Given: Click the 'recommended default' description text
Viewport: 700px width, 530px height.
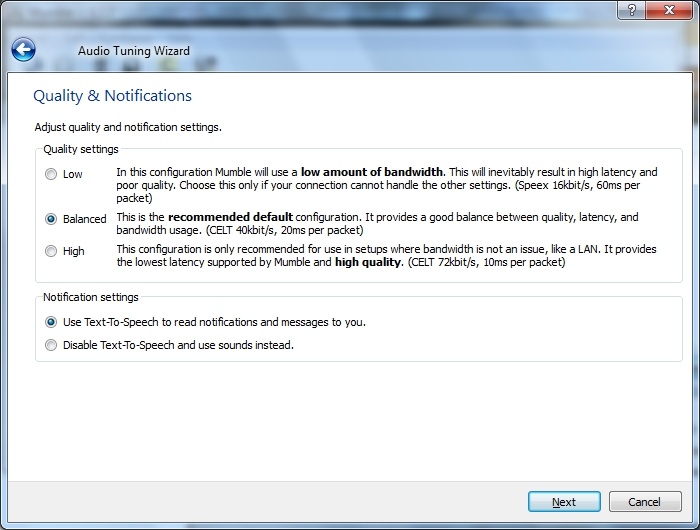Looking at the screenshot, I should 230,217.
